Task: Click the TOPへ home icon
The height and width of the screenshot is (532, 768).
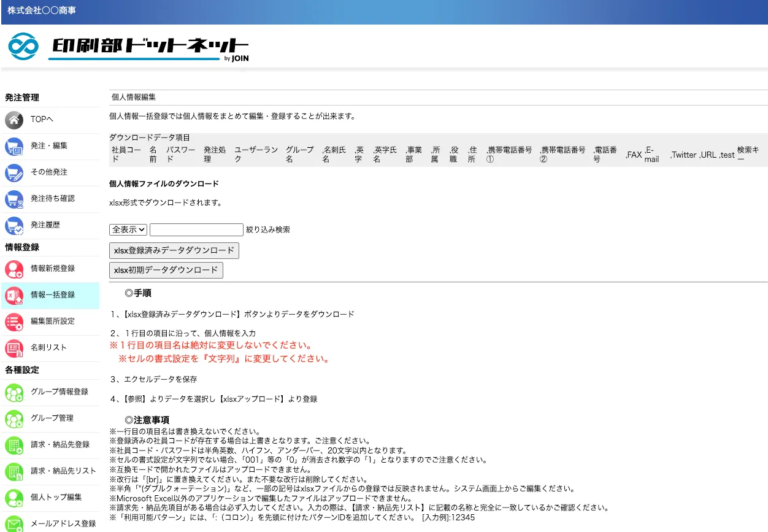Action: 14,120
